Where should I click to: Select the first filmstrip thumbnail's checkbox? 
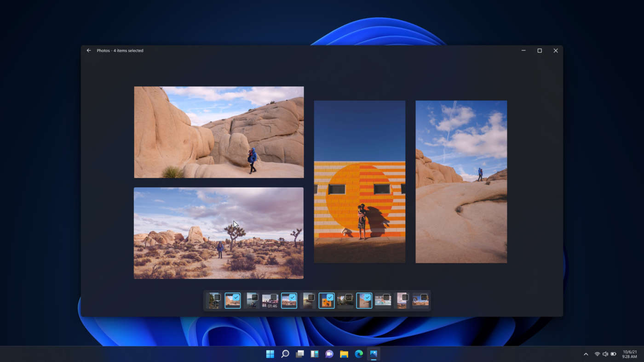pyautogui.click(x=217, y=297)
